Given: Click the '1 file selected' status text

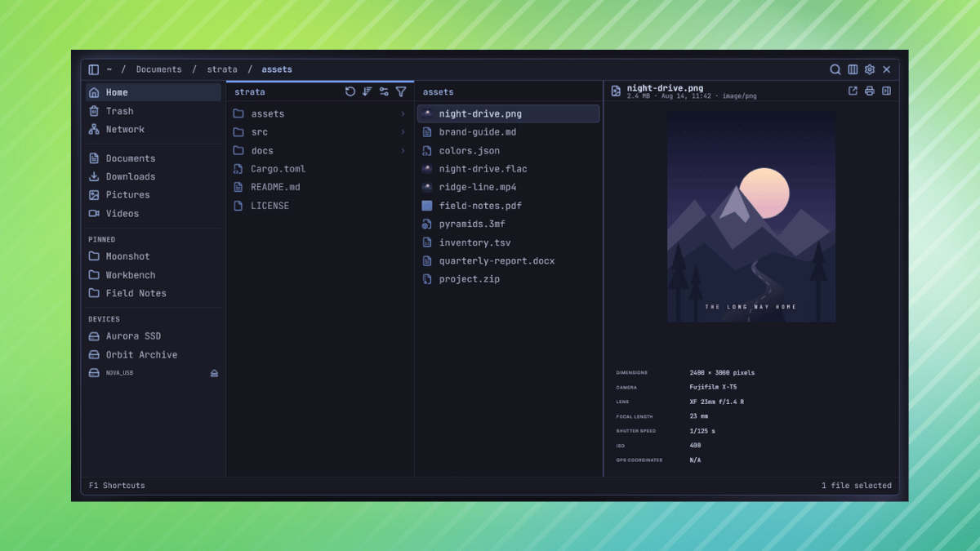Looking at the screenshot, I should pyautogui.click(x=857, y=486).
